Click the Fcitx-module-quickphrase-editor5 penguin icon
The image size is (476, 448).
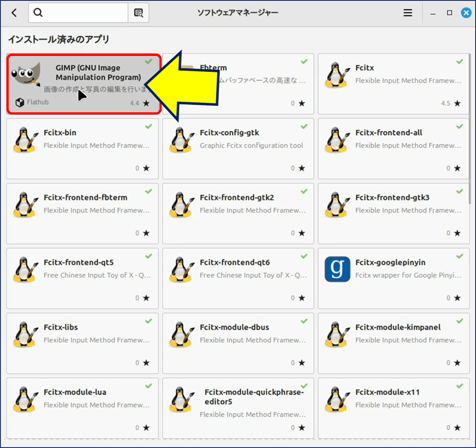point(181,399)
